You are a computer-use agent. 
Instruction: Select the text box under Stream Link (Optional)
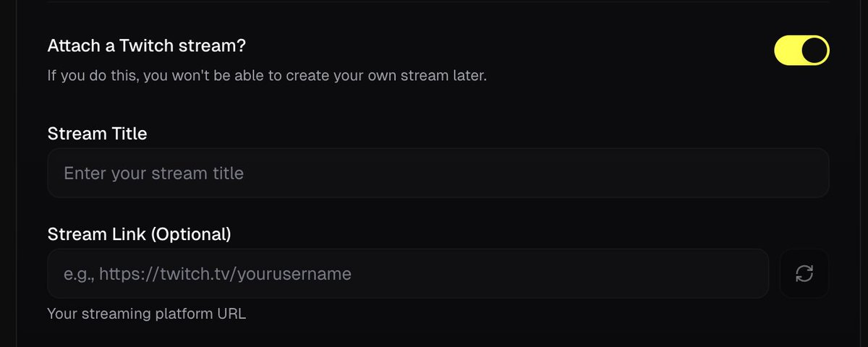coord(407,274)
